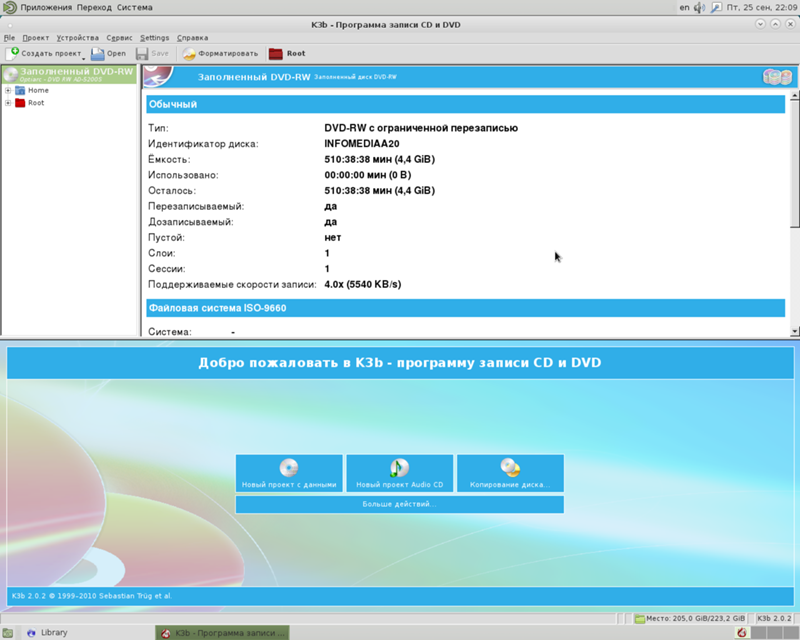The image size is (800, 640).
Task: Click the volume speaker icon in system tray
Action: [x=699, y=8]
